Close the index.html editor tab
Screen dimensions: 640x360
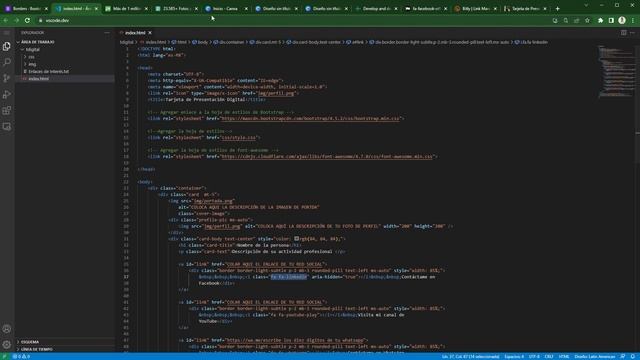click(150, 33)
